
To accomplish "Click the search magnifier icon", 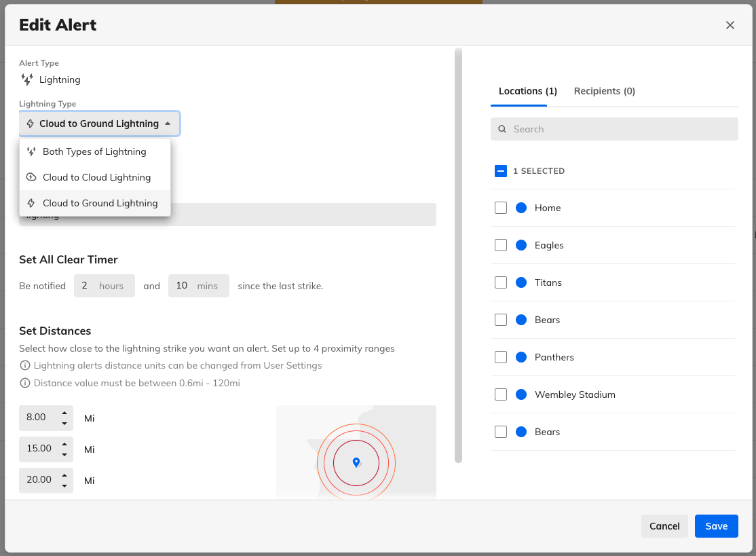I will (502, 129).
